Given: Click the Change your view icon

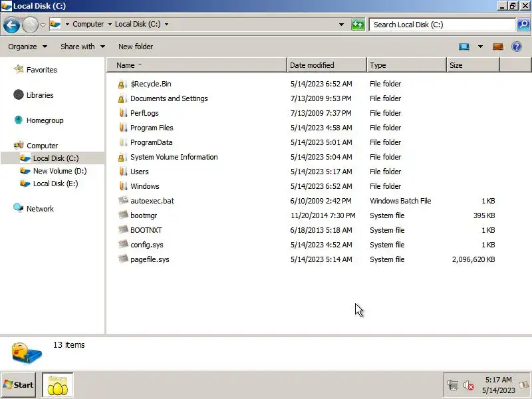Looking at the screenshot, I should [x=464, y=47].
